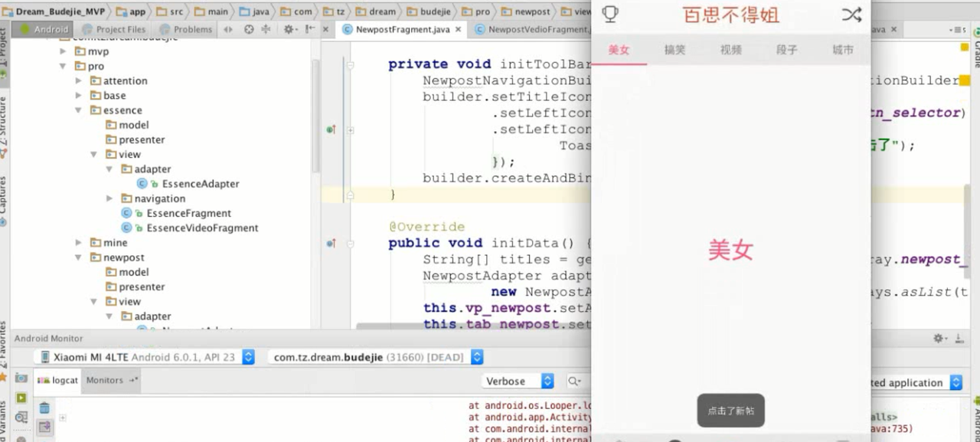Image resolution: width=980 pixels, height=442 pixels.
Task: Switch to the NewpostVedioFragment editor tab
Action: coord(534,29)
